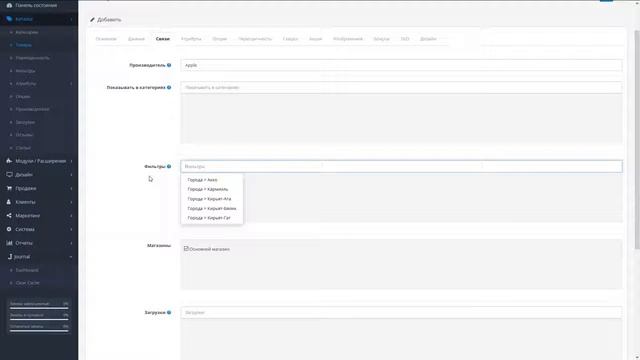
Task: Click the Продажи shopping cart icon
Action: 9,188
